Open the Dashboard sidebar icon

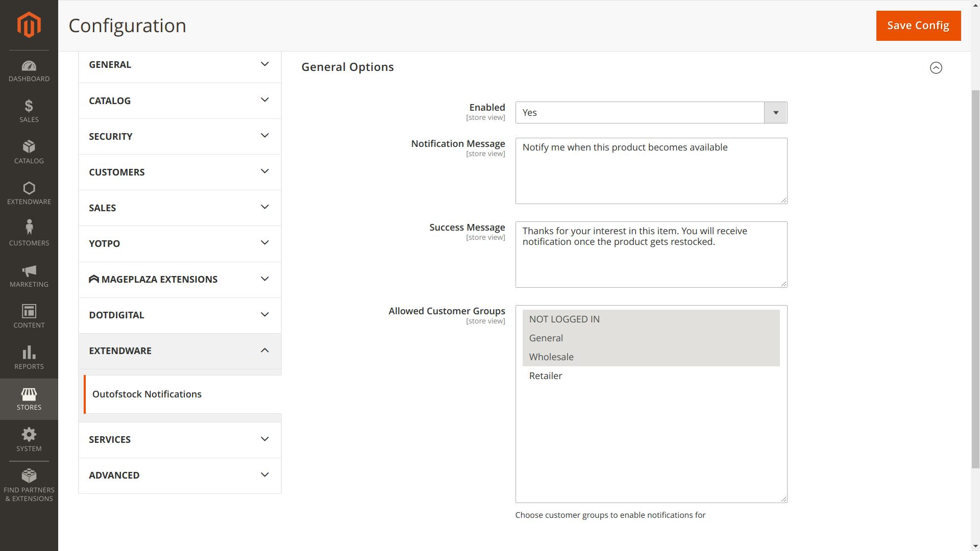pyautogui.click(x=29, y=71)
